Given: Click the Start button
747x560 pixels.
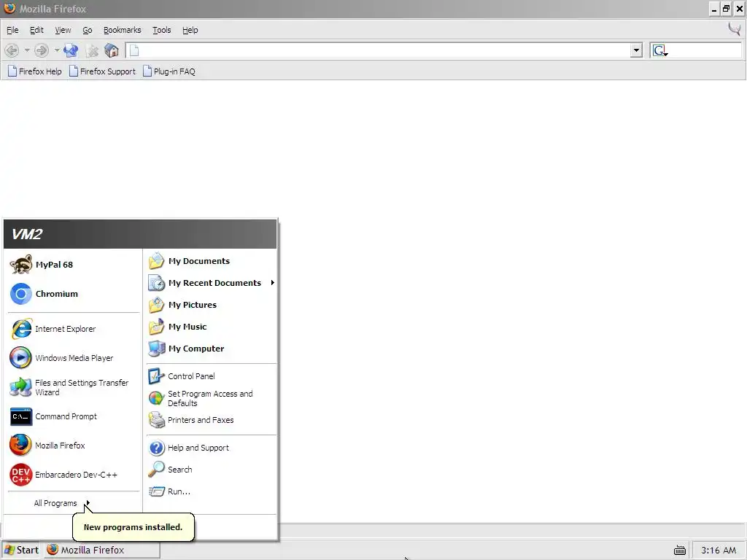Looking at the screenshot, I should point(21,550).
